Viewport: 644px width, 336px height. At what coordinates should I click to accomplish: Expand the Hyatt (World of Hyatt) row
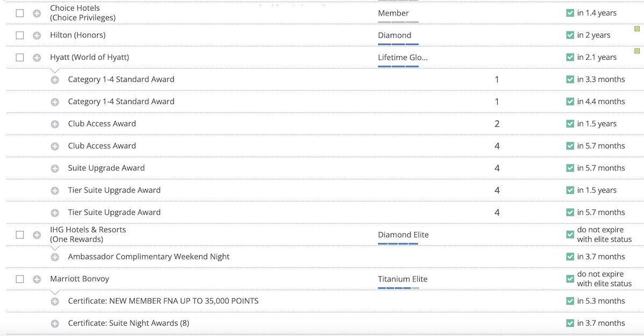click(x=36, y=57)
